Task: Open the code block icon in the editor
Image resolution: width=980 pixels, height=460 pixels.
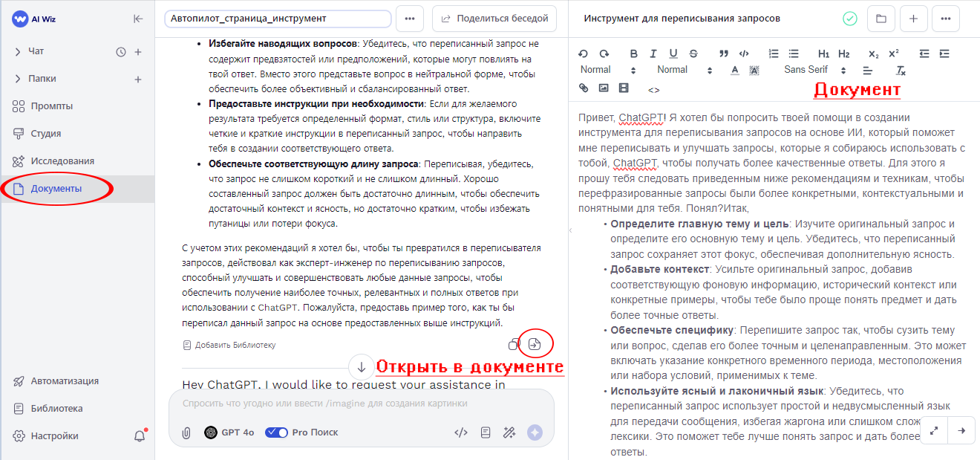Action: tap(745, 54)
